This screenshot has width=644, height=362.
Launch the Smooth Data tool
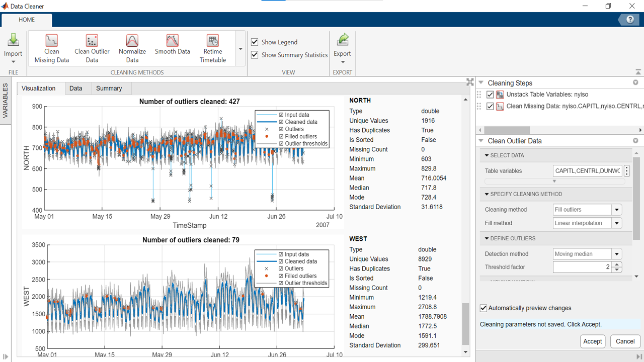[172, 47]
